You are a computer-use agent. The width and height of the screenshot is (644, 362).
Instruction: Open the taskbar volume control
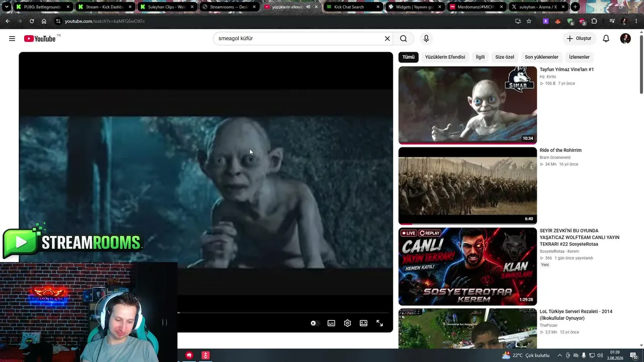coord(600,355)
